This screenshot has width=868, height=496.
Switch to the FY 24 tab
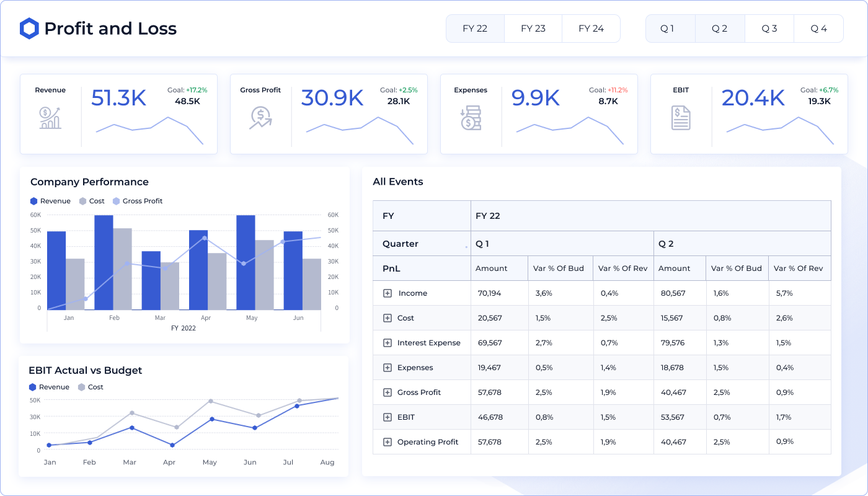tap(591, 29)
